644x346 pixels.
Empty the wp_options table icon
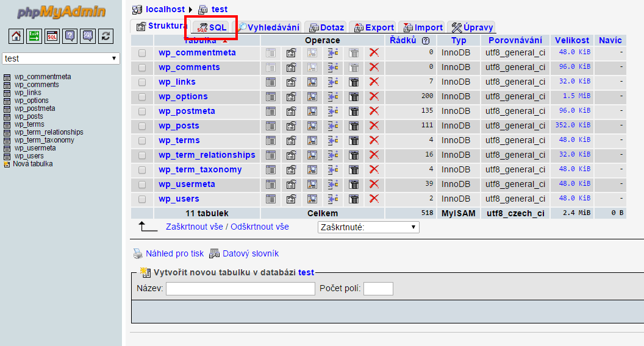354,97
